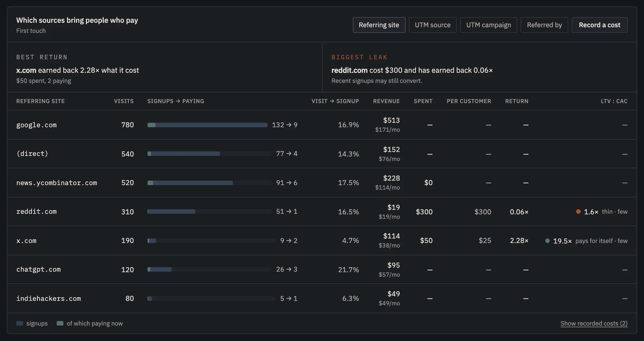Click the indiehackers.com row label
644x341 pixels.
click(x=49, y=298)
